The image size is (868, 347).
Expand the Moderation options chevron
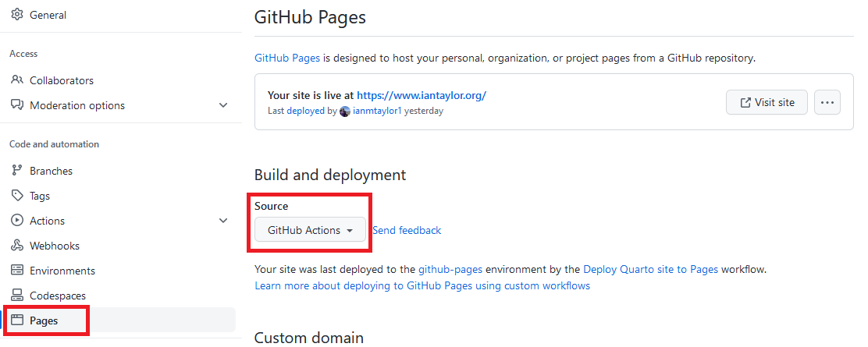(x=223, y=105)
